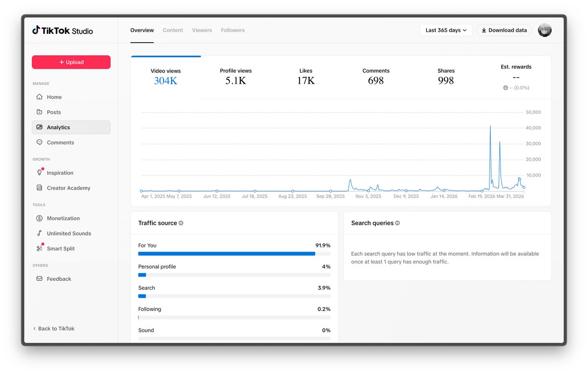
Task: Select the Comments metric card
Action: pos(376,77)
